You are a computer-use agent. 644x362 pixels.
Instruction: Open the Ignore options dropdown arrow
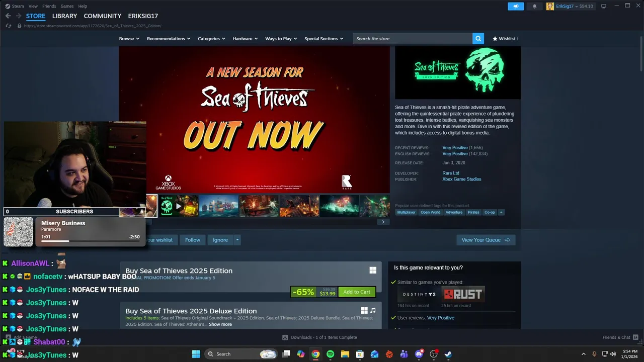(x=237, y=240)
